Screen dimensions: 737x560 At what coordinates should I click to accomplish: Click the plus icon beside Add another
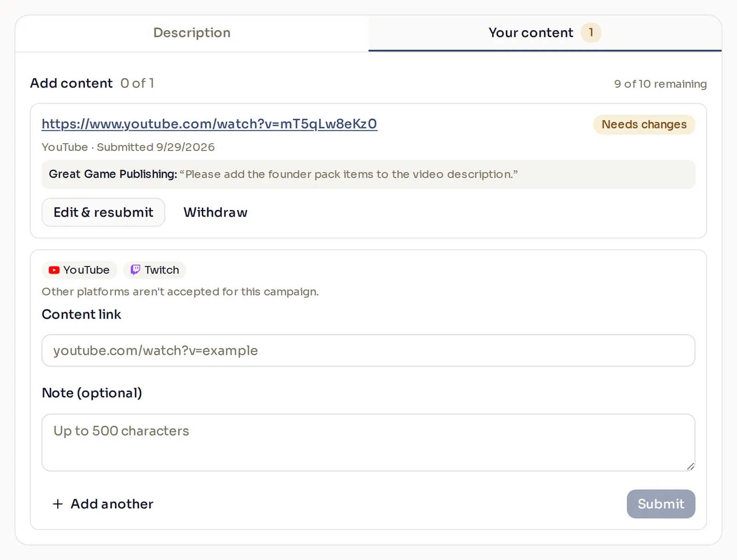(58, 504)
